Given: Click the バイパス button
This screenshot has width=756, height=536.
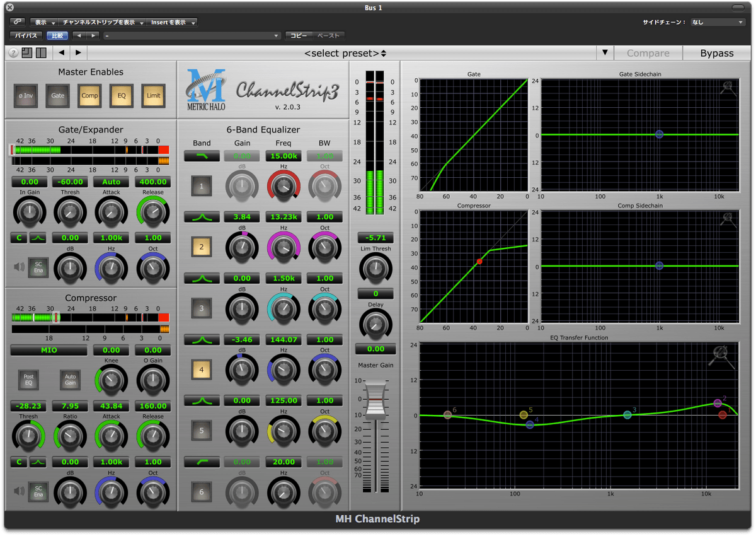Looking at the screenshot, I should 26,36.
